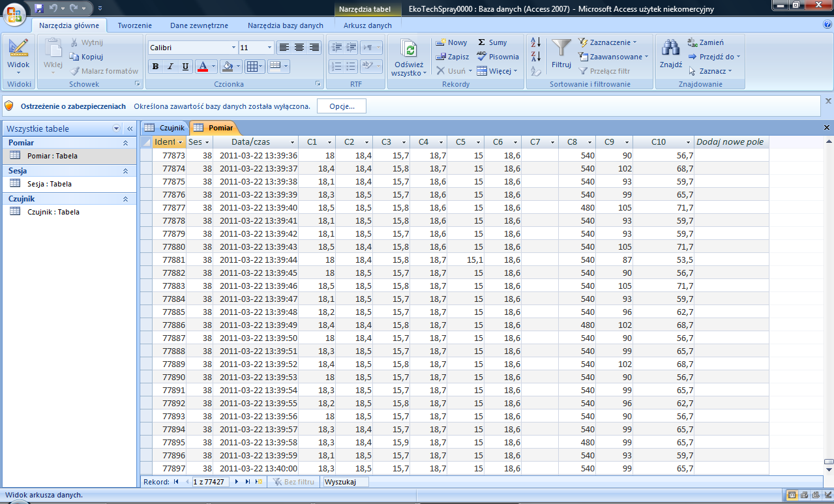This screenshot has width=834, height=504.
Task: Sort descending Z to A
Action: tap(536, 57)
